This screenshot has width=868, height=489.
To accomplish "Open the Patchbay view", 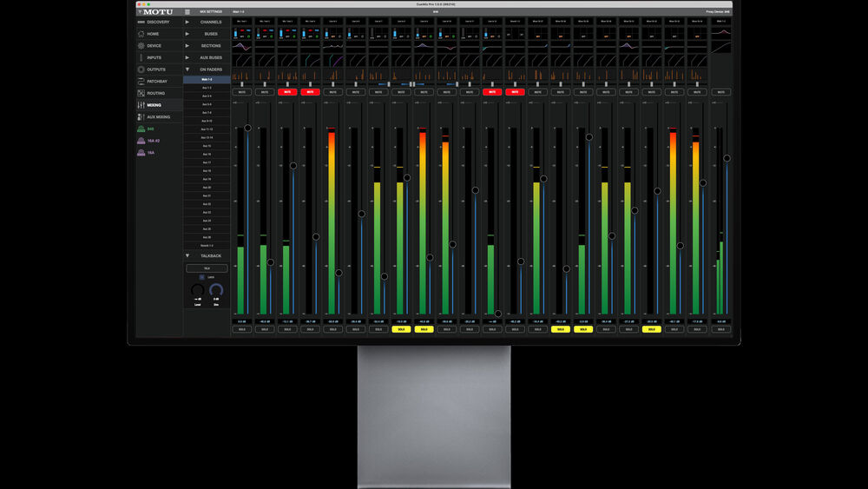I will [x=156, y=81].
